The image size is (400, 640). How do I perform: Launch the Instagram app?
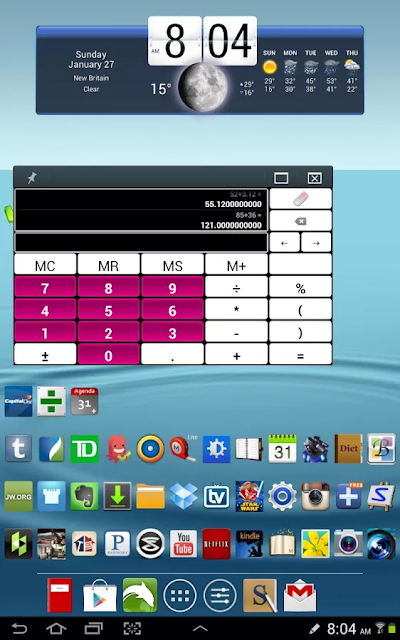point(315,496)
